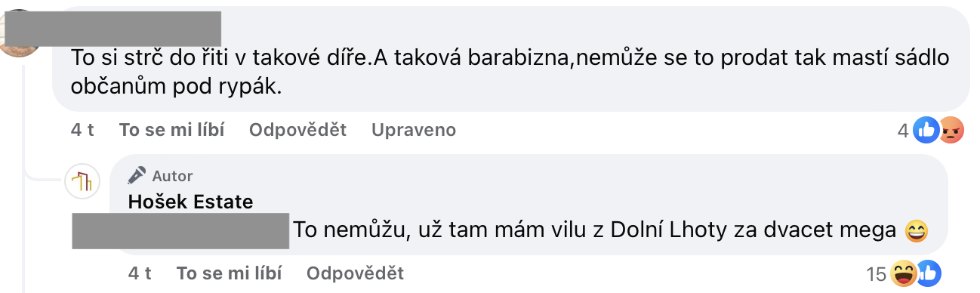Open the reaction count 4 on first comment

click(902, 131)
